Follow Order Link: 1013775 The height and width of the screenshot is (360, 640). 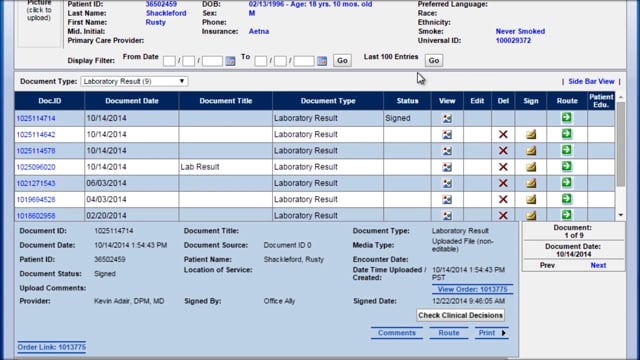coord(51,347)
